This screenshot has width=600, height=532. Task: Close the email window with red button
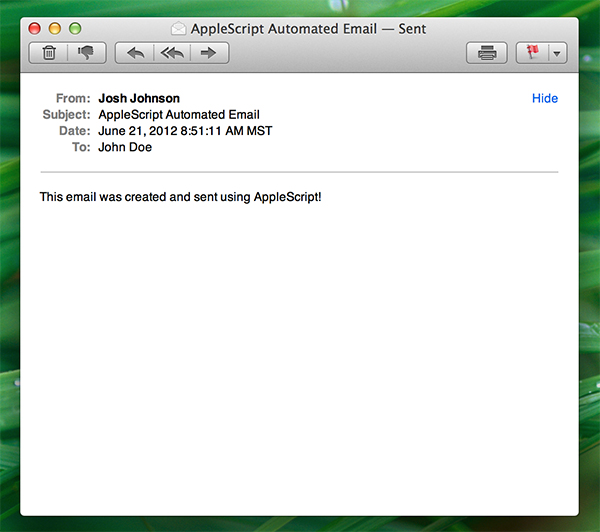click(x=34, y=28)
